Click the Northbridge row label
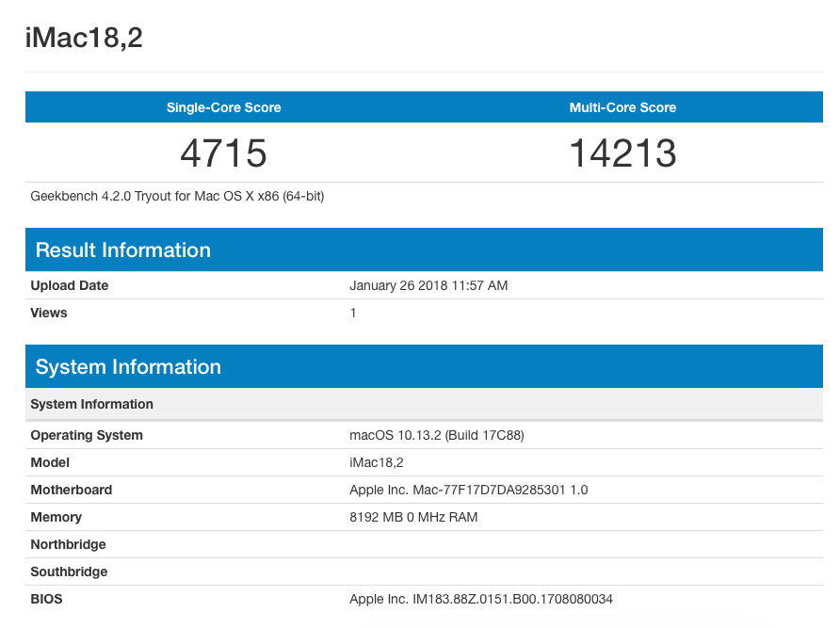The image size is (840, 628). [68, 544]
